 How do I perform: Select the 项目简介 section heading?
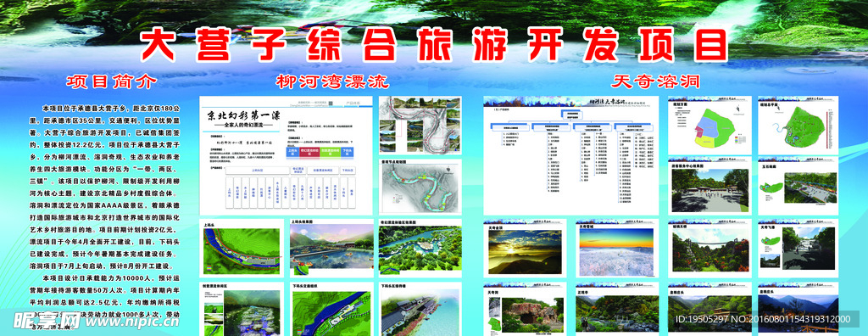point(113,82)
